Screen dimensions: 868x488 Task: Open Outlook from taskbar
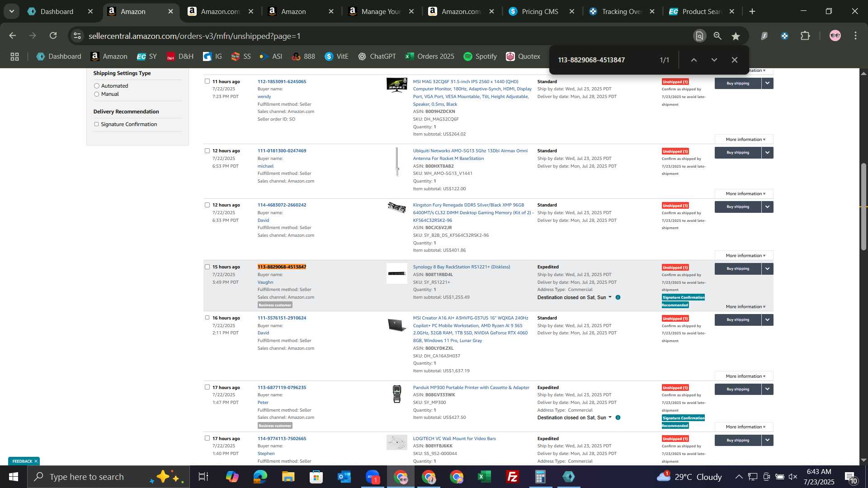click(344, 477)
